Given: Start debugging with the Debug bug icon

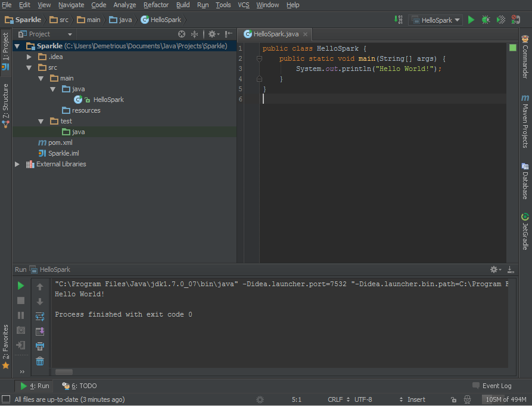Looking at the screenshot, I should 486,20.
